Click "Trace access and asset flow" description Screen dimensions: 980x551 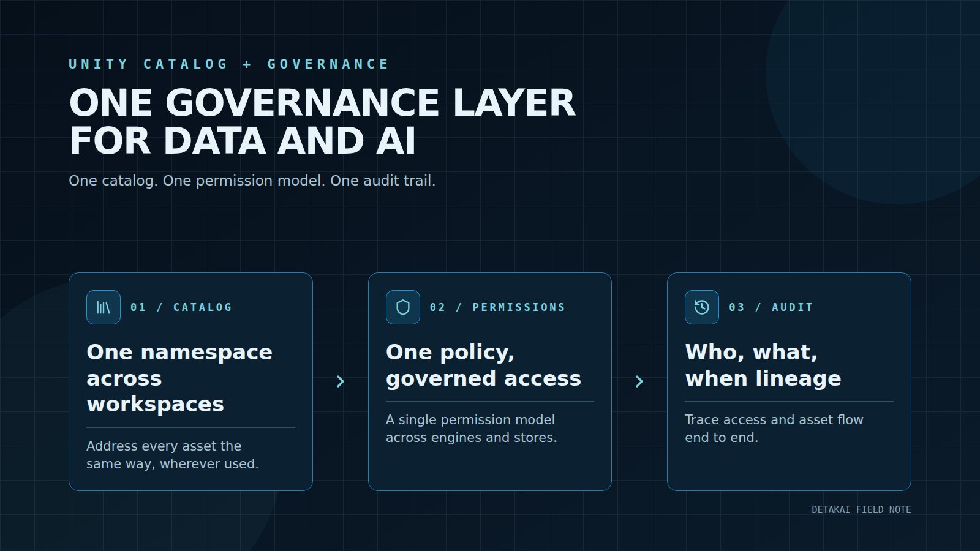774,429
